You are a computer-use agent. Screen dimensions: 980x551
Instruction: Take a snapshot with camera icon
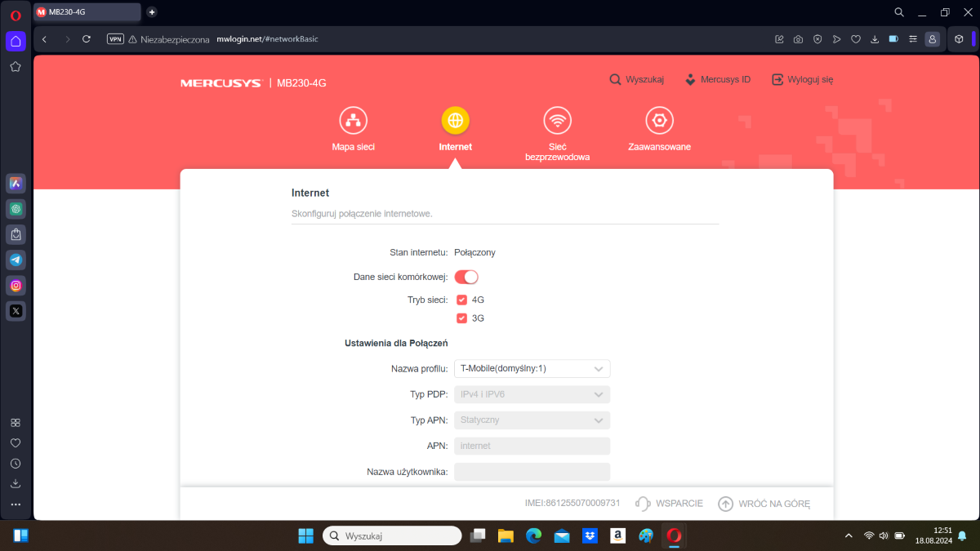[x=798, y=39]
